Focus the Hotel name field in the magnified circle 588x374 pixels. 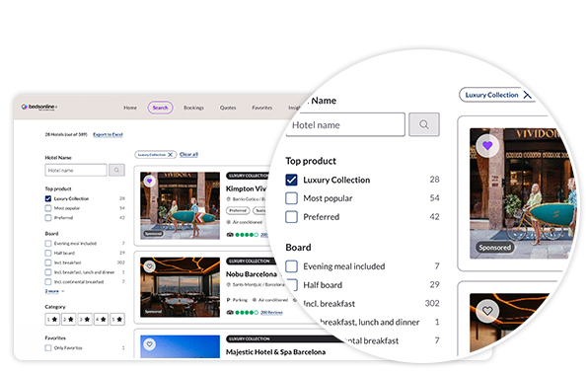345,124
